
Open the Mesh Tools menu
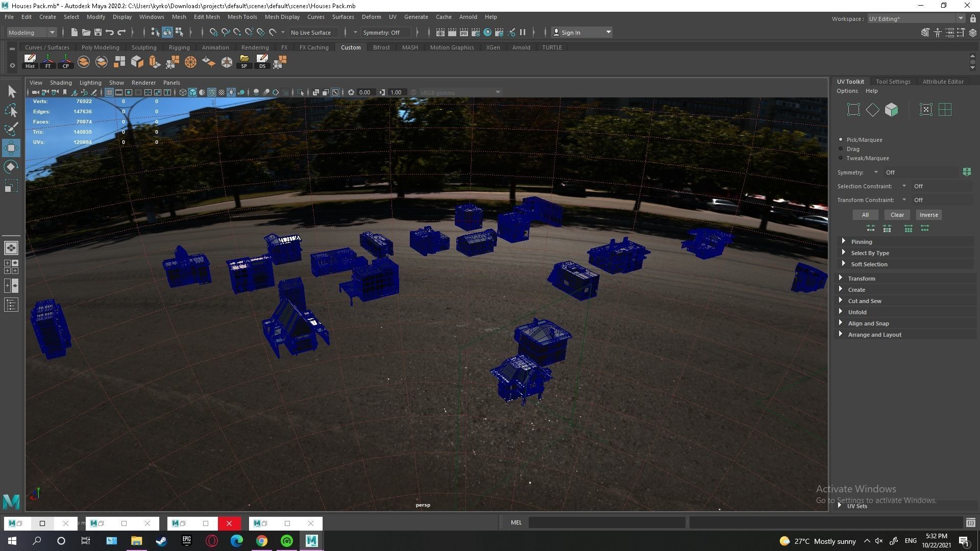coord(242,17)
